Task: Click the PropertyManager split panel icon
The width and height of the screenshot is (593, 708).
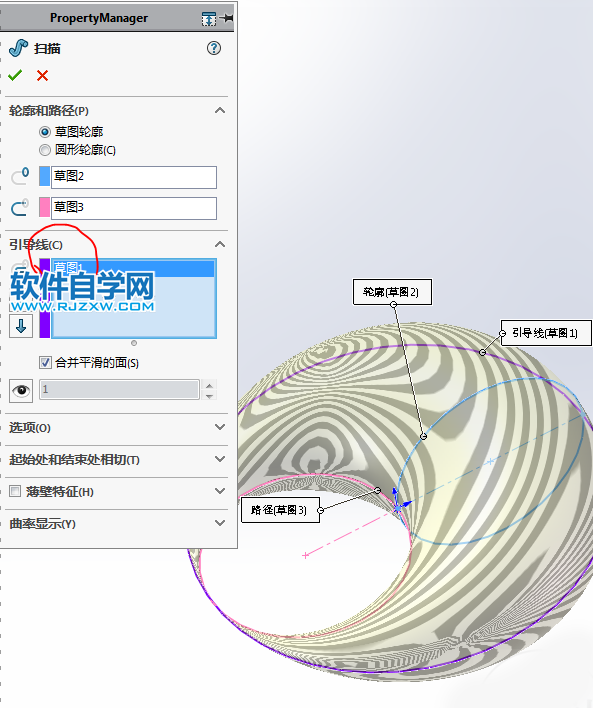Action: coord(209,19)
